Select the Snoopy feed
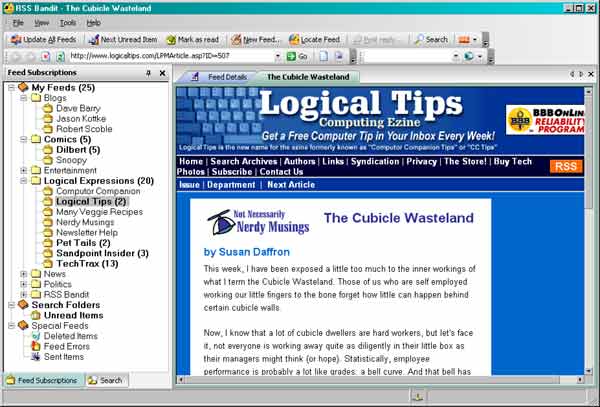 [72, 160]
